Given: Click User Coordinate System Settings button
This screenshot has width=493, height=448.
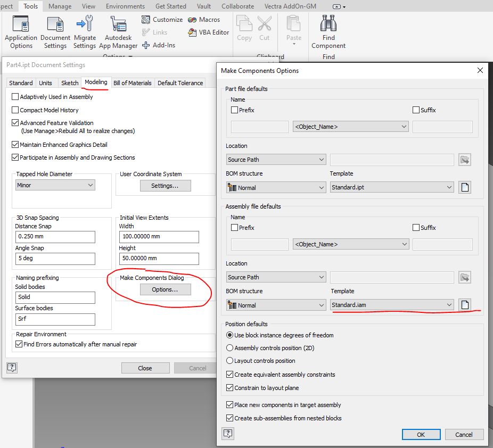Looking at the screenshot, I should (x=165, y=186).
